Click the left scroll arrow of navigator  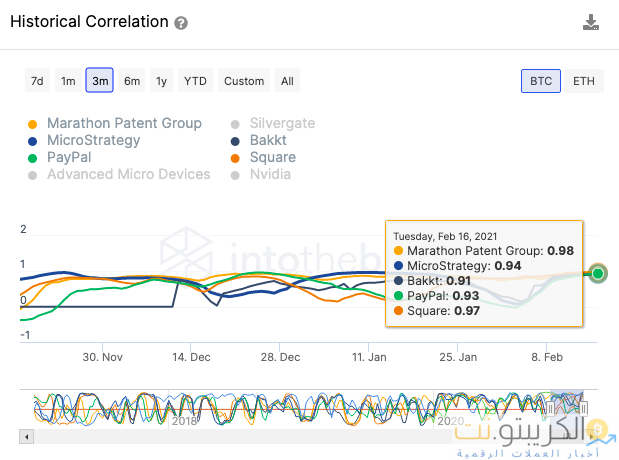pos(27,437)
